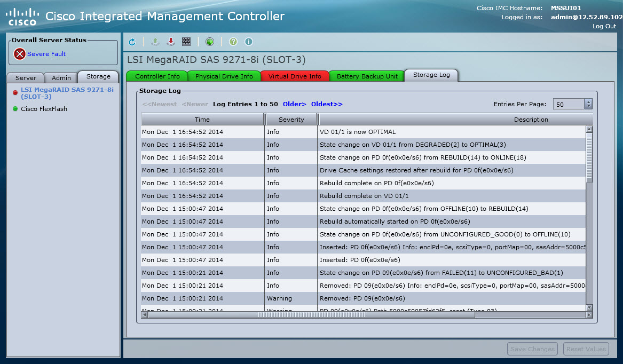The height and width of the screenshot is (364, 623).
Task: Select Cisco FlexFlash in the sidebar
Action: (44, 109)
